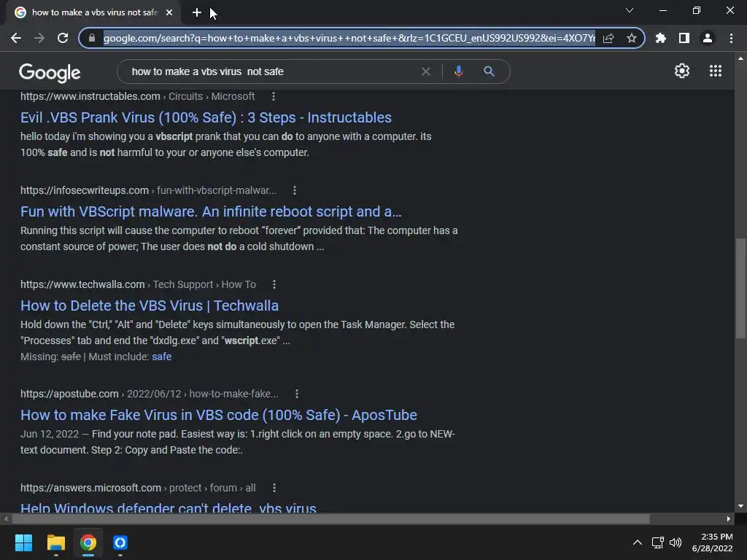The image size is (747, 560).
Task: Open volume speaker tray icon
Action: (x=676, y=542)
